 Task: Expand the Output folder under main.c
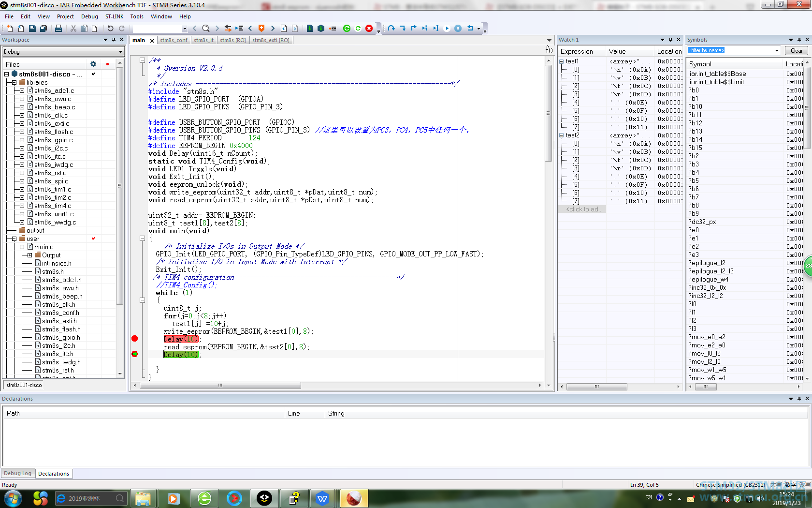pyautogui.click(x=30, y=255)
